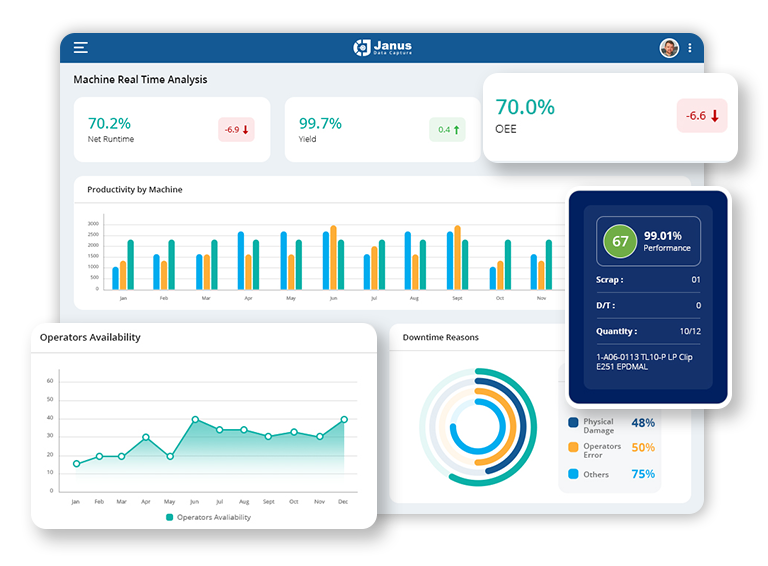Click the Net Runtime -6.9 change badge
The width and height of the screenshot is (768, 566).
236,130
